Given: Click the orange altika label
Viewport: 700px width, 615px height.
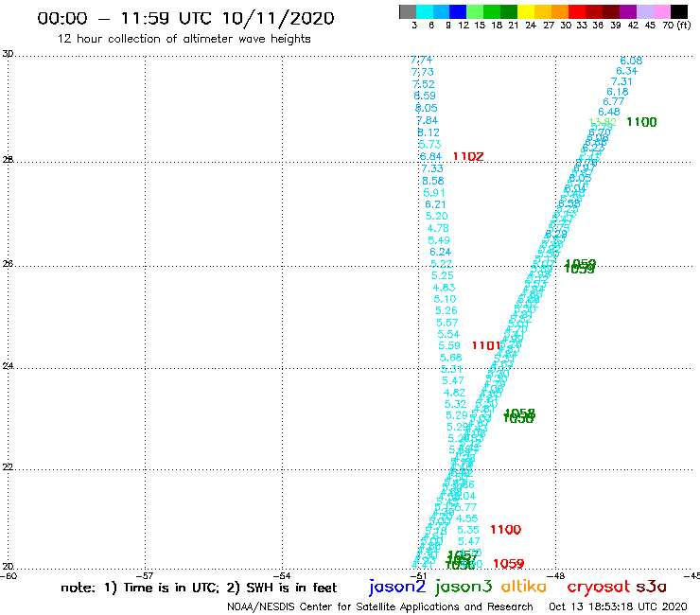Looking at the screenshot, I should (x=524, y=587).
